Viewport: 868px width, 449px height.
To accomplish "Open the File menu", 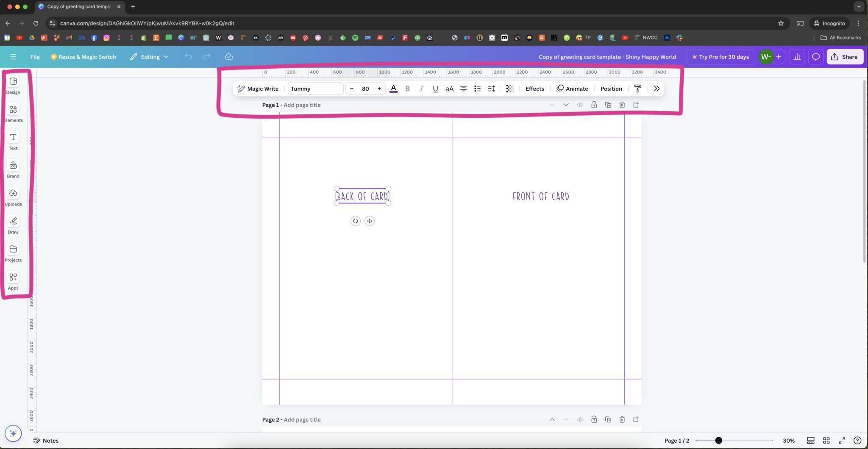I will click(35, 56).
